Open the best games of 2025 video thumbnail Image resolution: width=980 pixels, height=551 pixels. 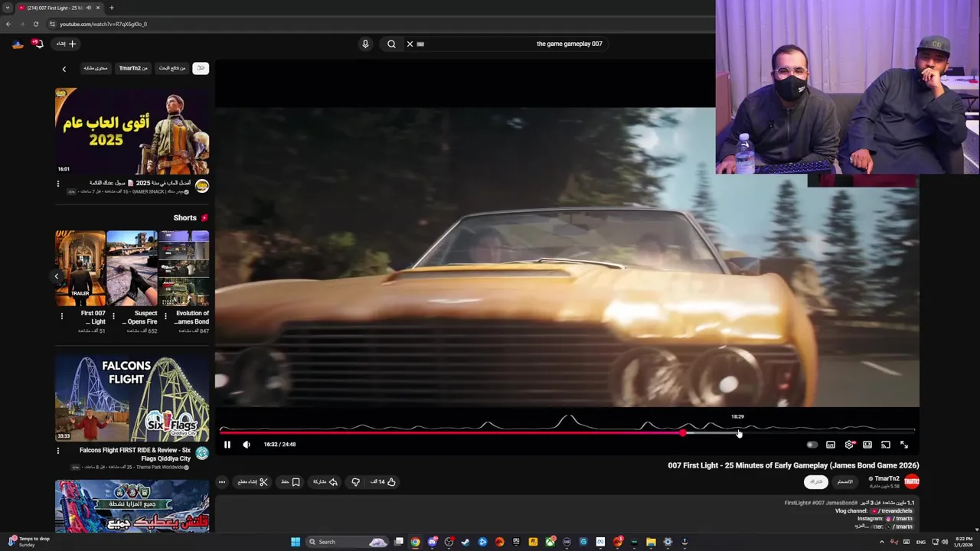(132, 131)
